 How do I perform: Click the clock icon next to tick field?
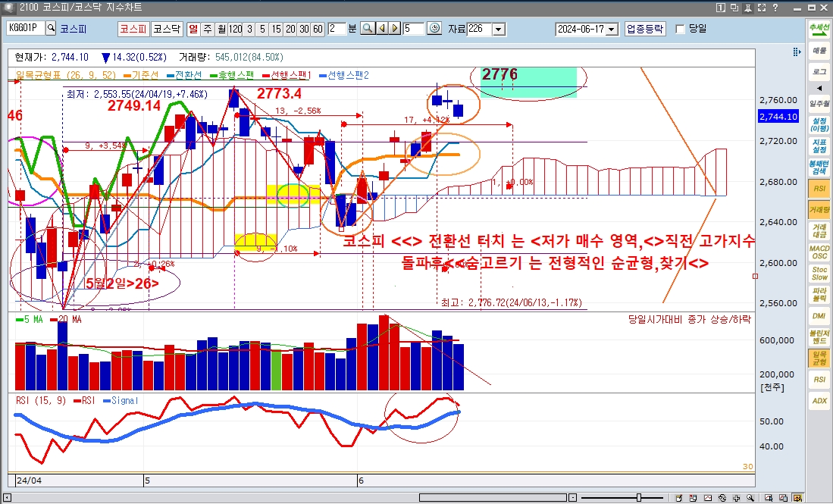pyautogui.click(x=434, y=29)
